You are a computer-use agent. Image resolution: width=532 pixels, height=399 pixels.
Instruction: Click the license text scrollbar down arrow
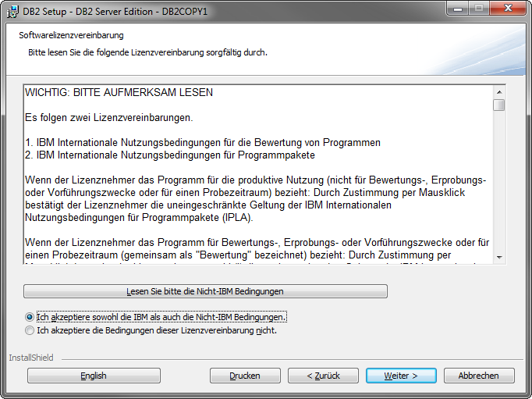(499, 258)
